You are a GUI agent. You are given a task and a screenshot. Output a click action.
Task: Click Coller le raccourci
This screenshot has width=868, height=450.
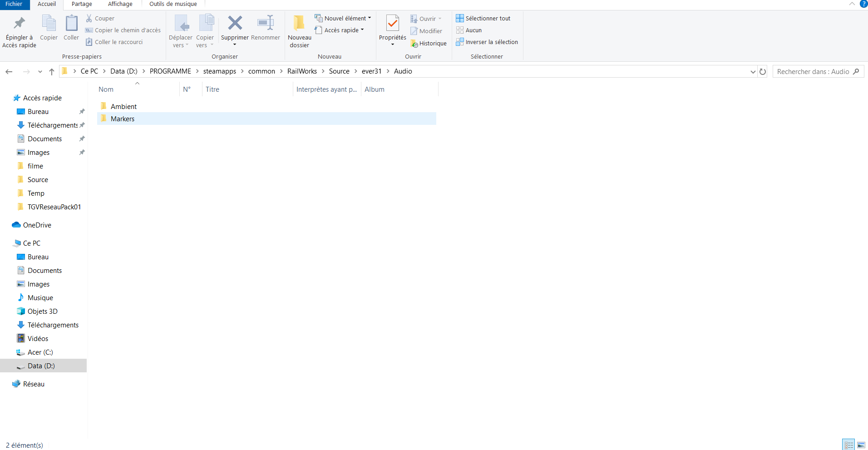click(114, 42)
